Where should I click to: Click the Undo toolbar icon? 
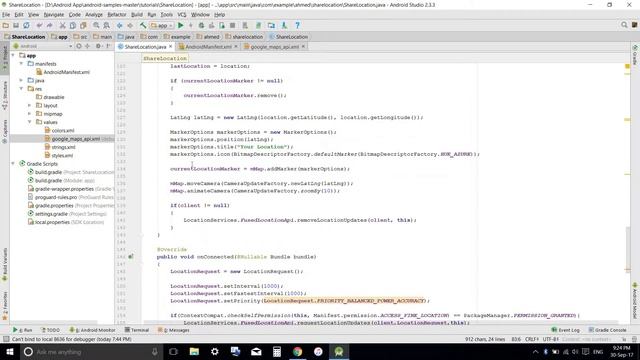click(39, 25)
